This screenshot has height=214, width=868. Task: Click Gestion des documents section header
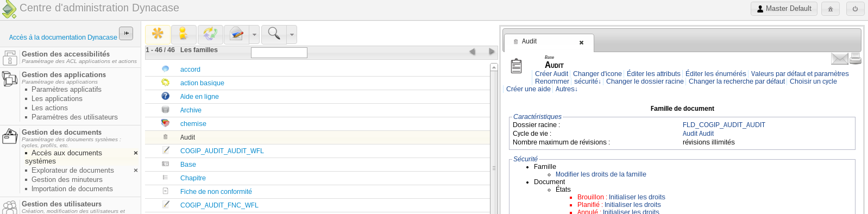(x=62, y=132)
